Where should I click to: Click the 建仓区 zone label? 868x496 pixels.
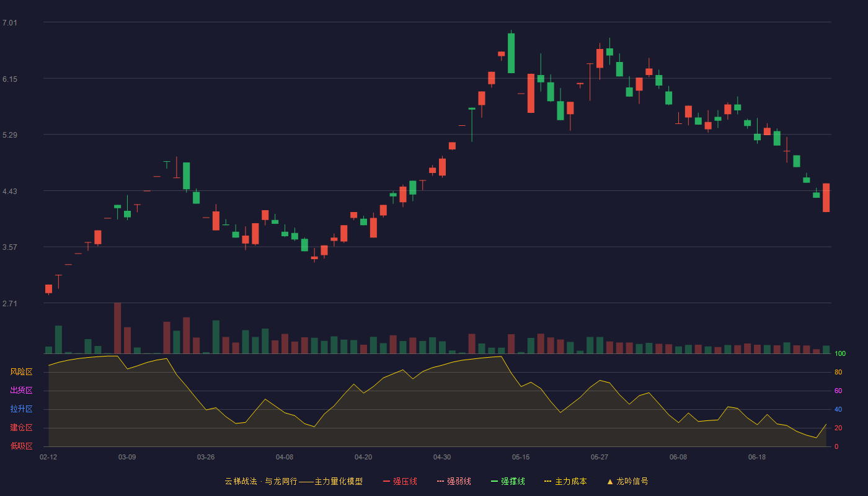(x=21, y=428)
